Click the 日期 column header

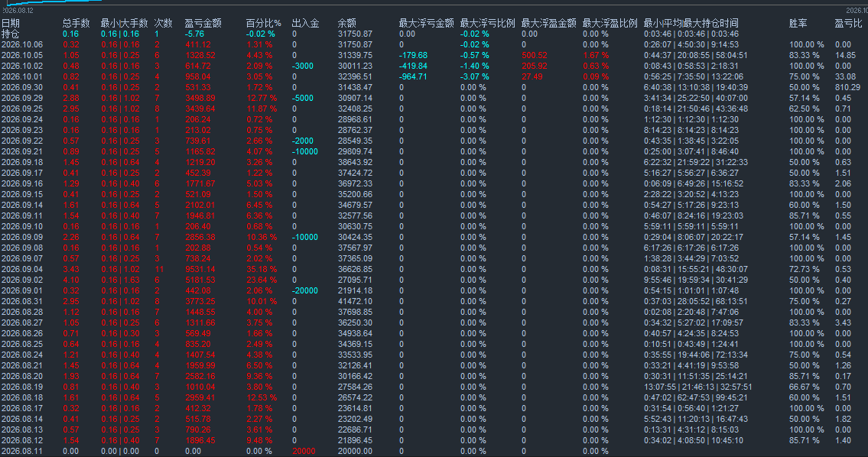[x=11, y=23]
